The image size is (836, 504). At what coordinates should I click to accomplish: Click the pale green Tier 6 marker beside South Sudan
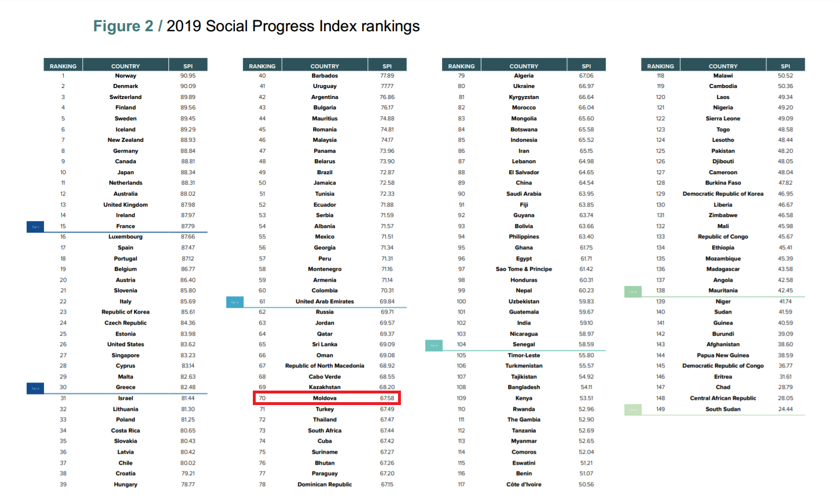pyautogui.click(x=633, y=410)
